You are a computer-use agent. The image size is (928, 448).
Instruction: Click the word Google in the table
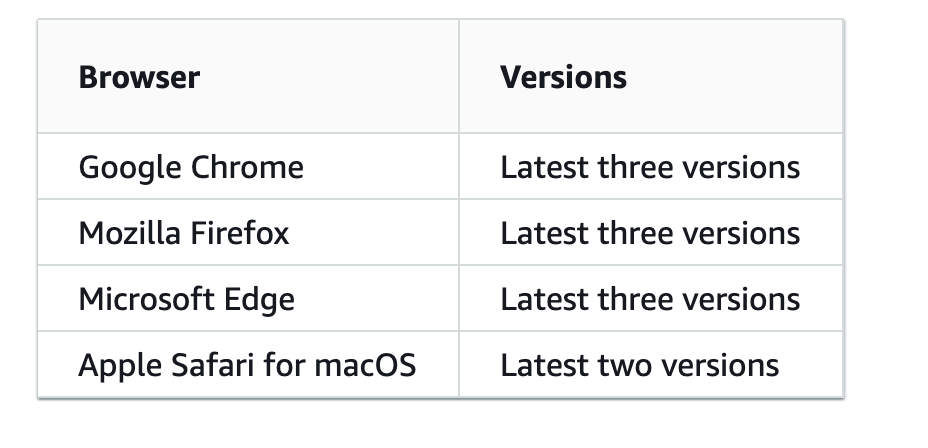point(130,168)
